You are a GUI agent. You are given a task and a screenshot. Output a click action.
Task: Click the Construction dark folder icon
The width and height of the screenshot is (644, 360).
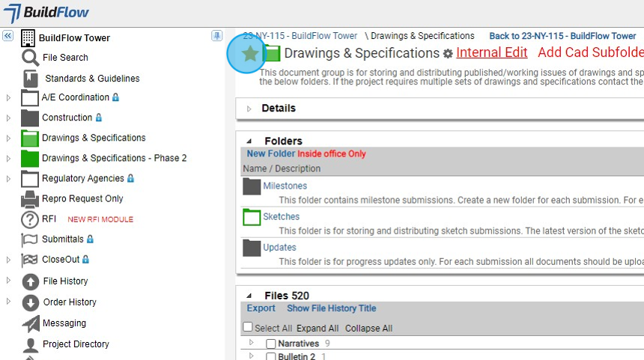[x=29, y=118]
